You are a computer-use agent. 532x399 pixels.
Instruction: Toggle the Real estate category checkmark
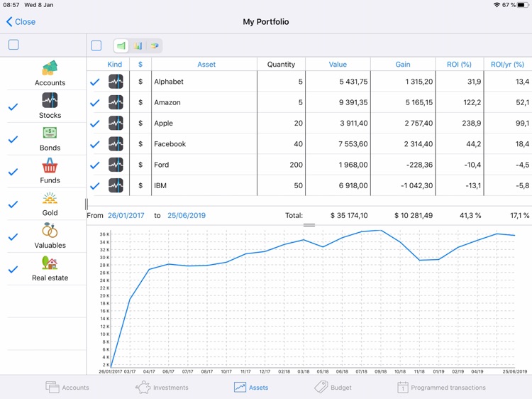click(13, 269)
